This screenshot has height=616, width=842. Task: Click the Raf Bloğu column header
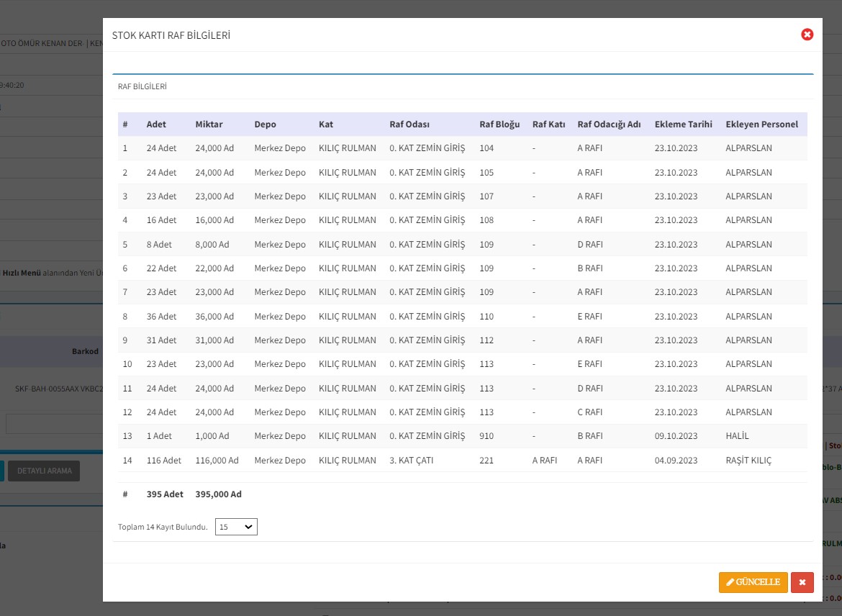point(499,124)
